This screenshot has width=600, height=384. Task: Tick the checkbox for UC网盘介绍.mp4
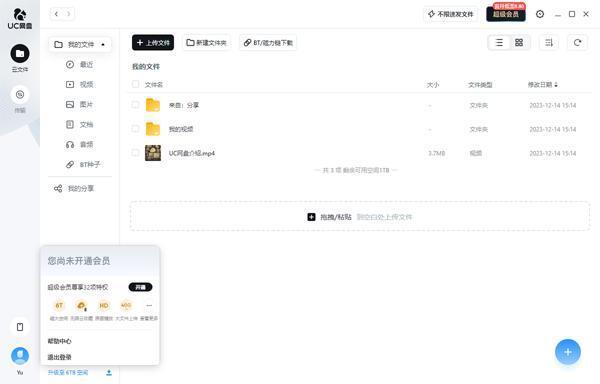click(x=135, y=153)
